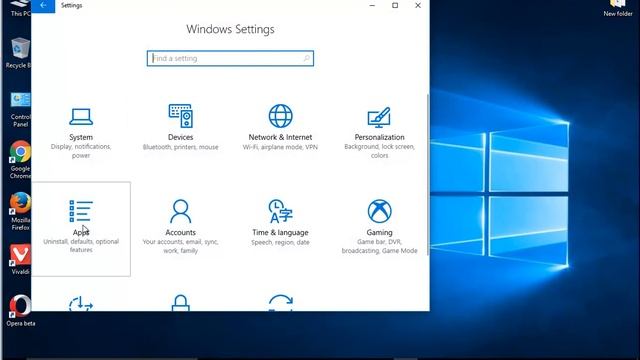Image resolution: width=640 pixels, height=360 pixels.
Task: Click 'Display, notifications, power' text under System
Action: [81, 151]
